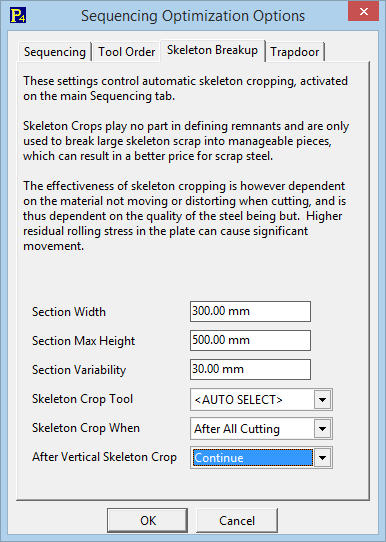386x542 pixels.
Task: Select the Skeleton Breakup tab
Action: [x=212, y=50]
